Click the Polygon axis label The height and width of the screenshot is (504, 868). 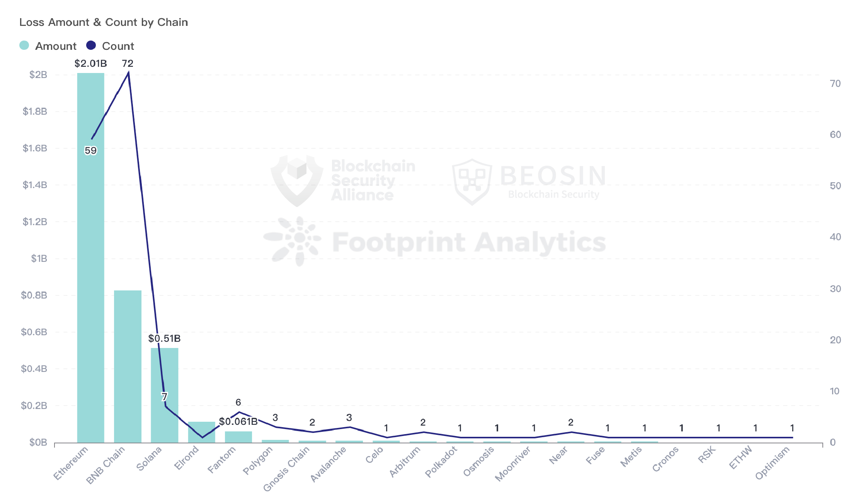pos(258,460)
